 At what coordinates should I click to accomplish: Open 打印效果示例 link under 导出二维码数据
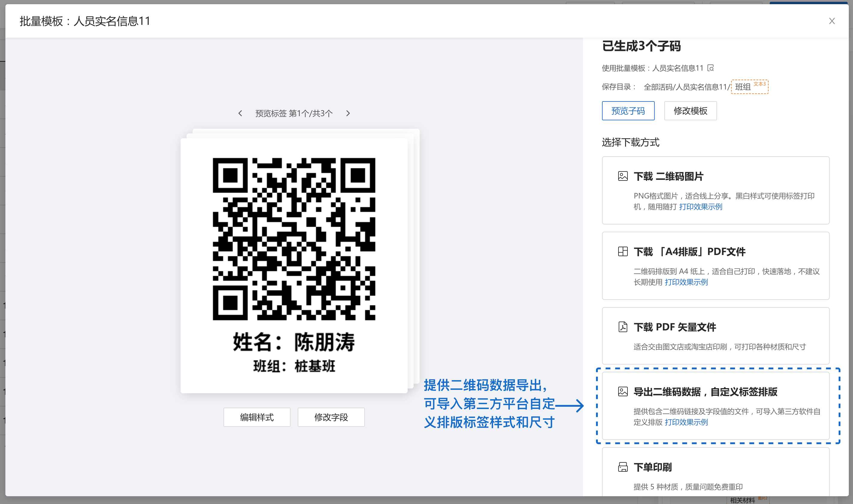coord(686,422)
